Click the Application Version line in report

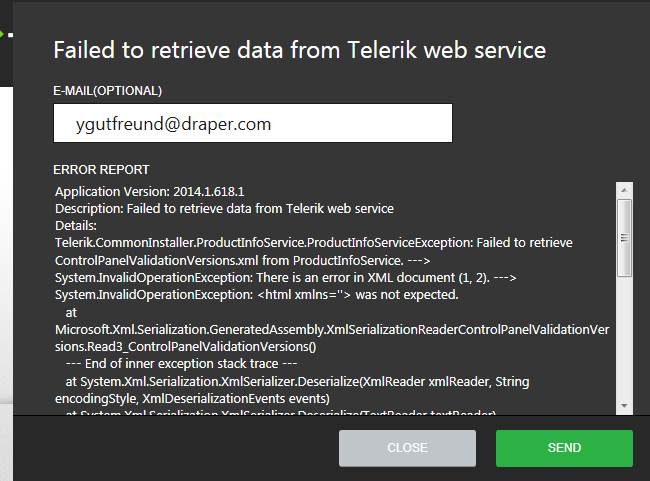click(150, 191)
